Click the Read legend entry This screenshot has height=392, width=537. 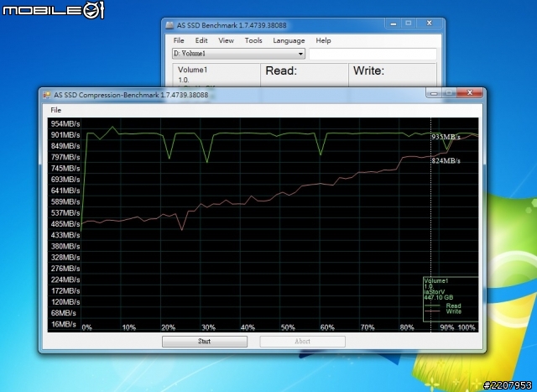click(x=453, y=306)
